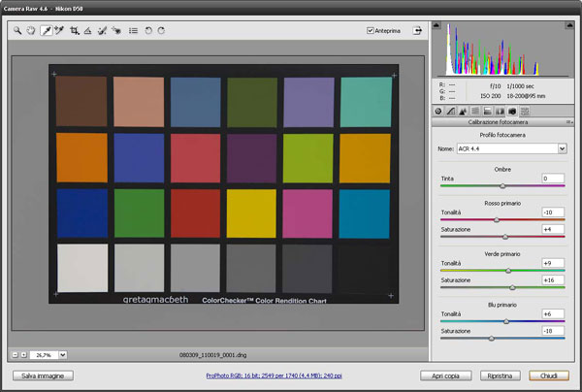Screen dimensions: 582x392
Task: Toggle full screen mode icon
Action: click(x=417, y=30)
